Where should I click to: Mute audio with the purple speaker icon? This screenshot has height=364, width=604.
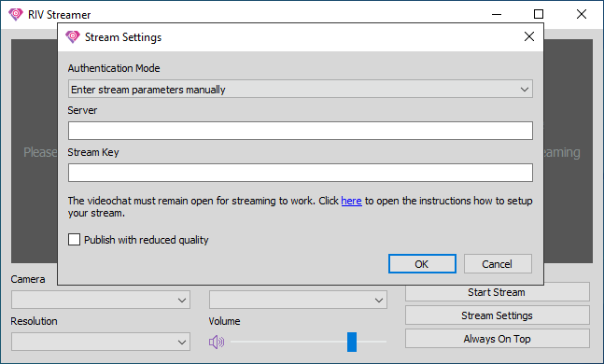217,342
